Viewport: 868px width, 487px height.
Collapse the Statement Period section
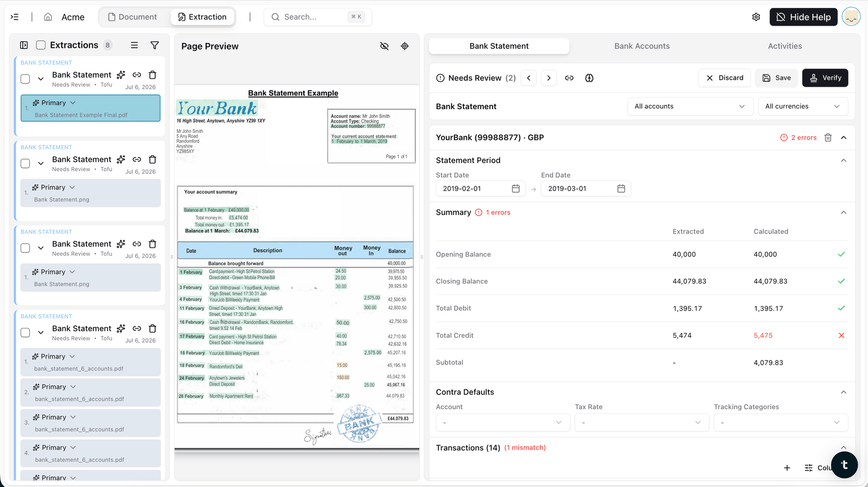[844, 160]
